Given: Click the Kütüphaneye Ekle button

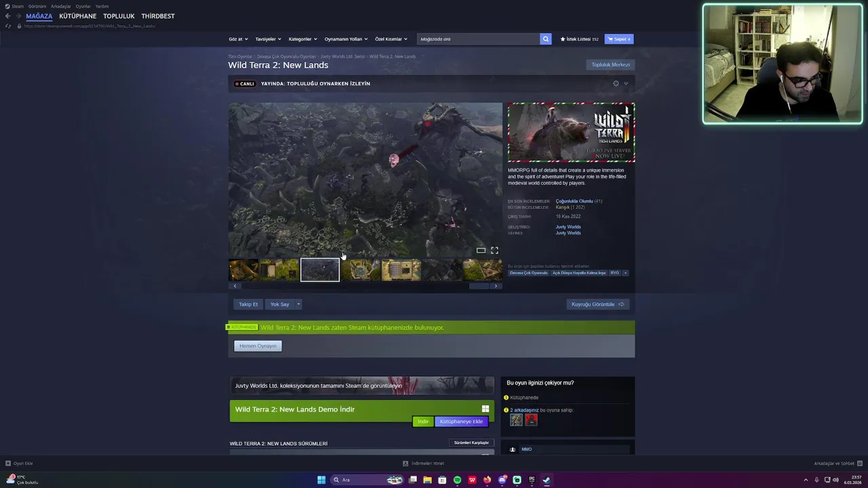Looking at the screenshot, I should 461,422.
